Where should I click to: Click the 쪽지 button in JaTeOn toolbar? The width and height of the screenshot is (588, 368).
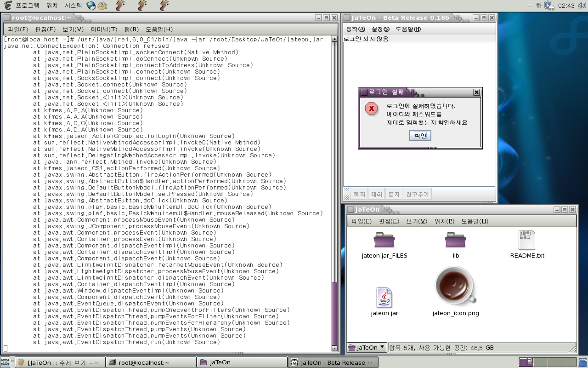pyautogui.click(x=359, y=194)
